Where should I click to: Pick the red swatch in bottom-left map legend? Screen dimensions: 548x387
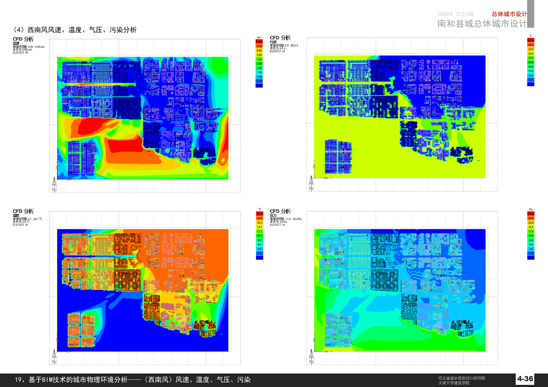point(259,214)
